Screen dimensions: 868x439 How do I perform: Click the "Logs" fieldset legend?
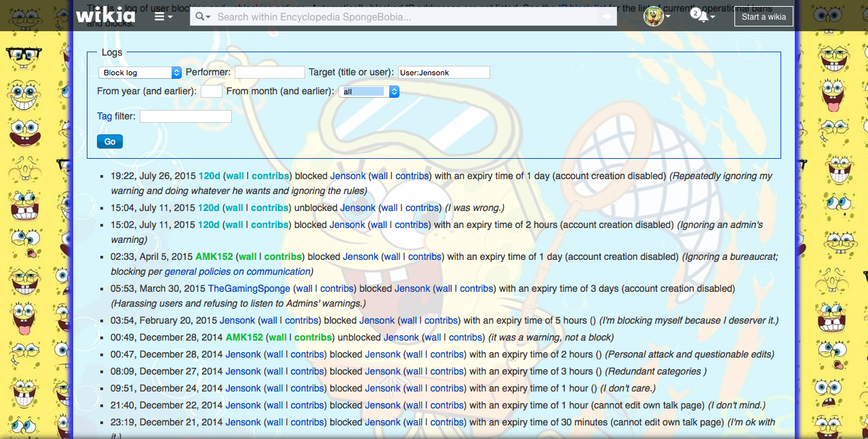click(112, 52)
